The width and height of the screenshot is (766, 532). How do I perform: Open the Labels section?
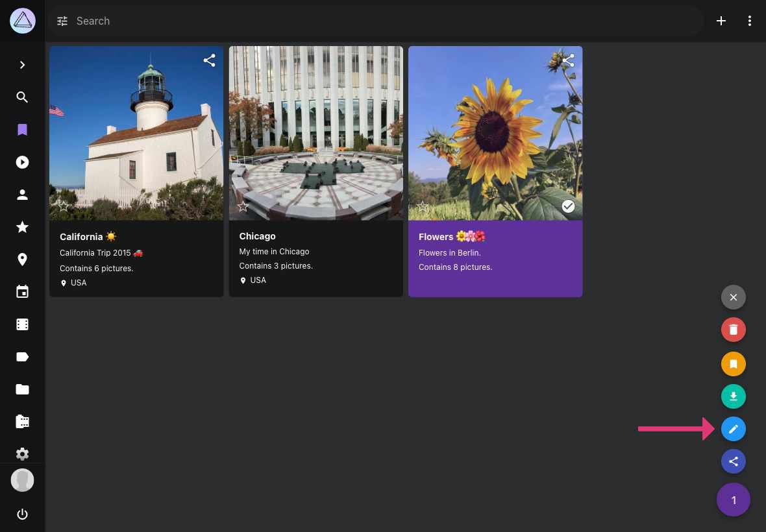tap(22, 356)
